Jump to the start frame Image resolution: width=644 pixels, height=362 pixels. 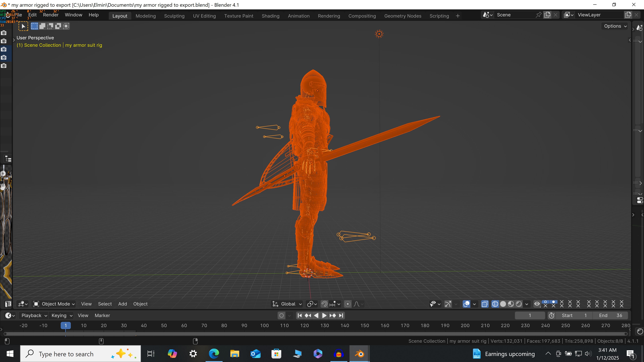[x=300, y=316]
